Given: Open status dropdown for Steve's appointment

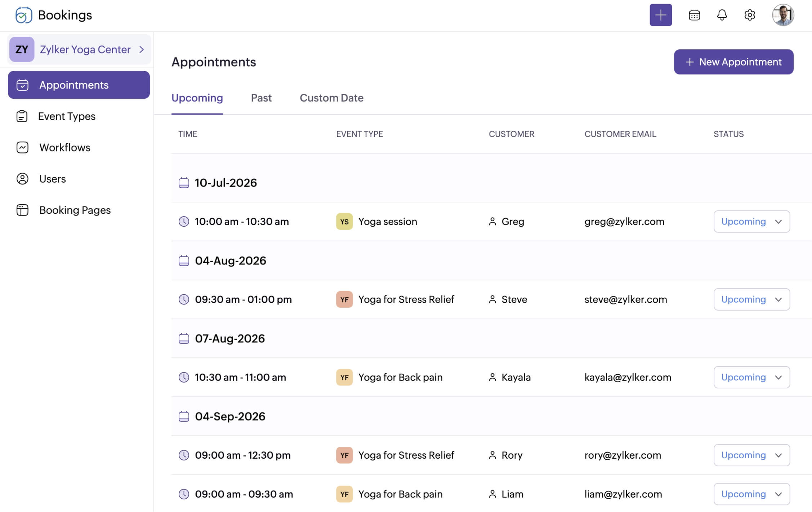Looking at the screenshot, I should point(751,299).
